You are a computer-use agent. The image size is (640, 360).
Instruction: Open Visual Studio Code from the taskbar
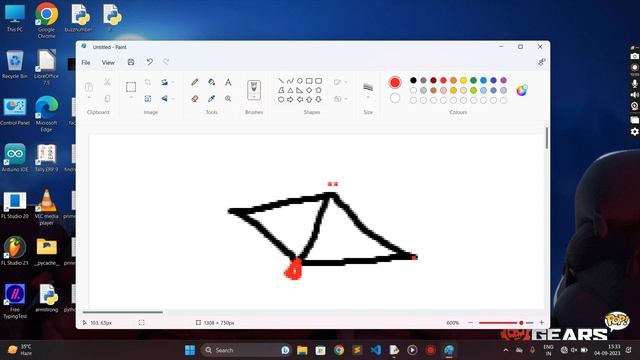[376, 350]
